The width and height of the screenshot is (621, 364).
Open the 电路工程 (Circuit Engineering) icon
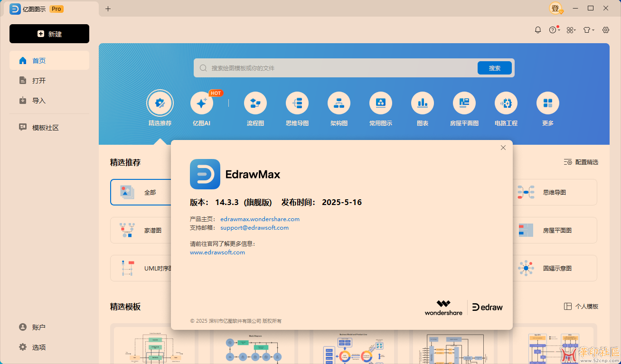[x=506, y=103]
